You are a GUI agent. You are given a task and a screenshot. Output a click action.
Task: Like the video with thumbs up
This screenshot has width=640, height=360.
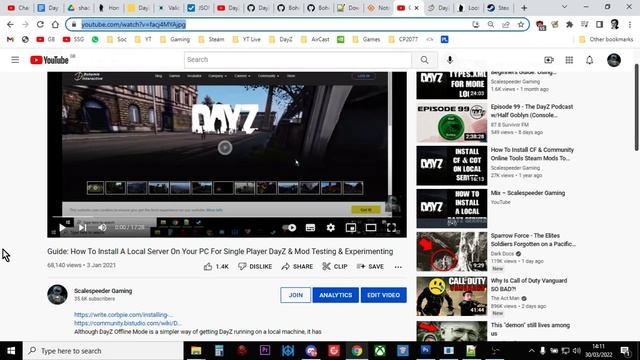point(216,267)
